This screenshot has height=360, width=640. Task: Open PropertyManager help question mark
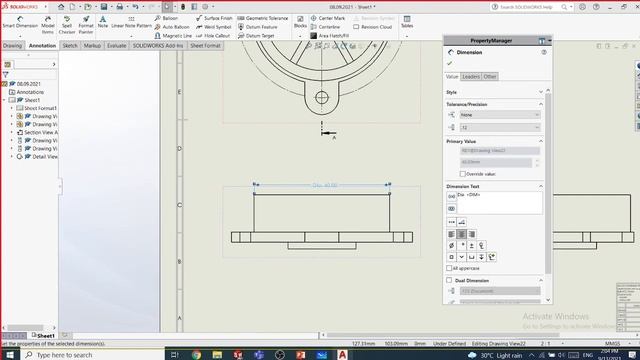[544, 52]
